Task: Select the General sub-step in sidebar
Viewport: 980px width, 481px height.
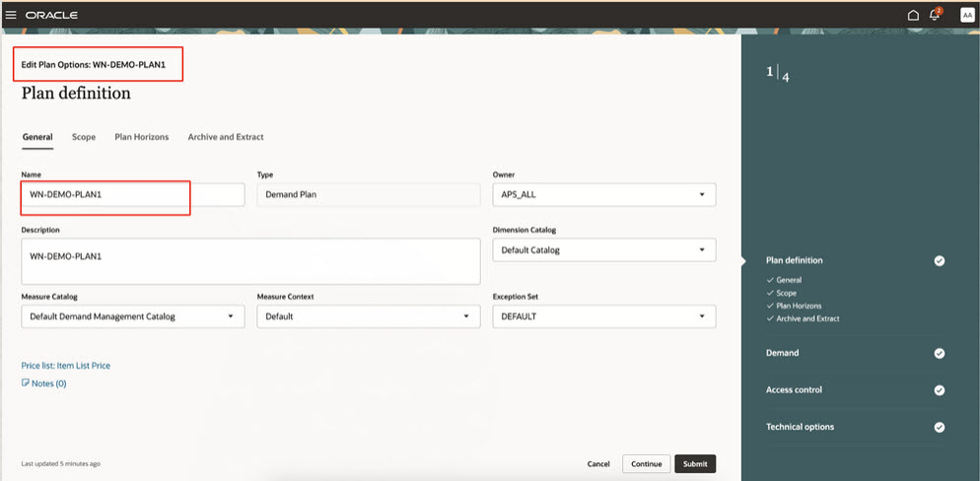Action: click(789, 280)
